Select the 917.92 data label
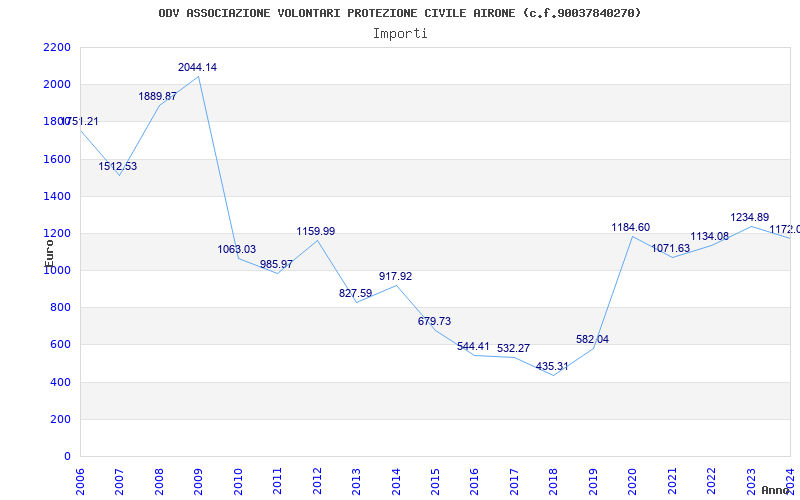The height and width of the screenshot is (500, 800). 395,277
